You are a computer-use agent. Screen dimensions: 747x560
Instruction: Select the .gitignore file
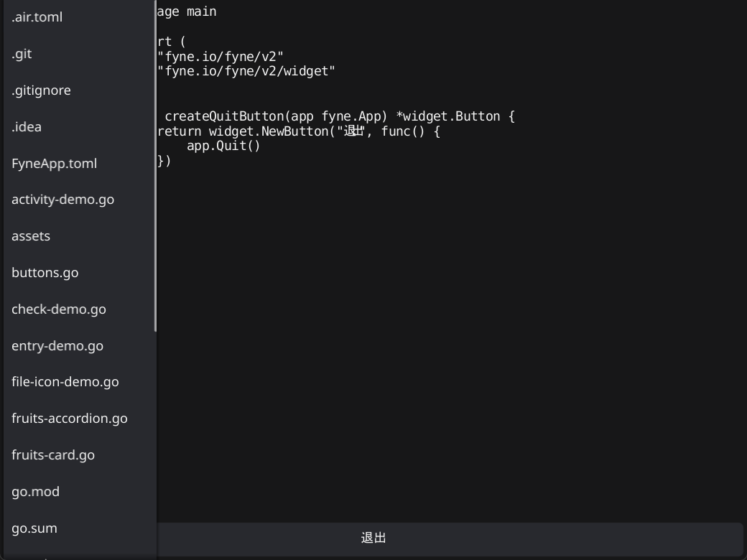pyautogui.click(x=42, y=90)
